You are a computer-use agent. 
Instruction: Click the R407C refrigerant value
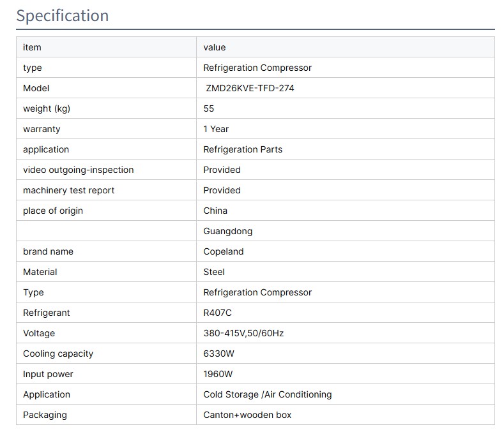pos(219,313)
